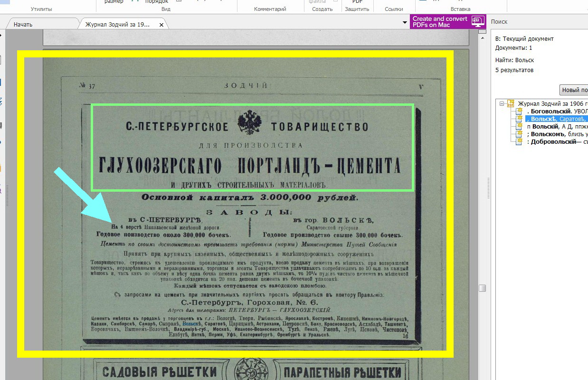
Task: Open the Боговольскій search result
Action: (x=557, y=111)
